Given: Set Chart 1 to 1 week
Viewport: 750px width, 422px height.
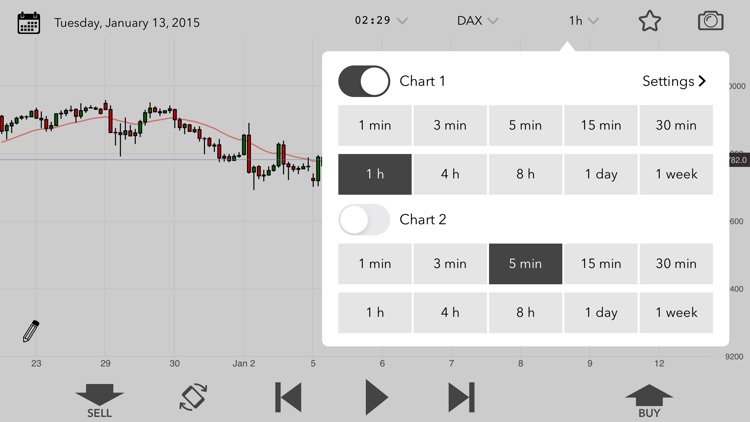Looking at the screenshot, I should click(x=676, y=174).
